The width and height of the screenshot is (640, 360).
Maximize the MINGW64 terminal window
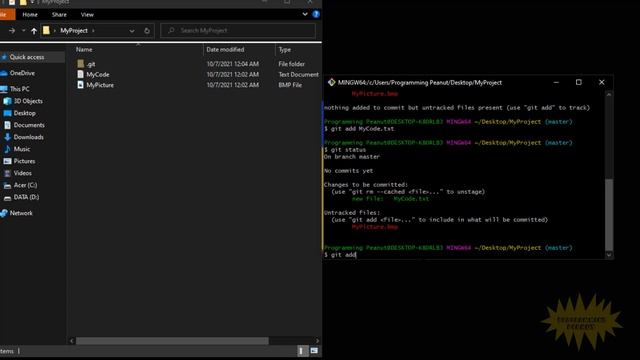pos(578,82)
